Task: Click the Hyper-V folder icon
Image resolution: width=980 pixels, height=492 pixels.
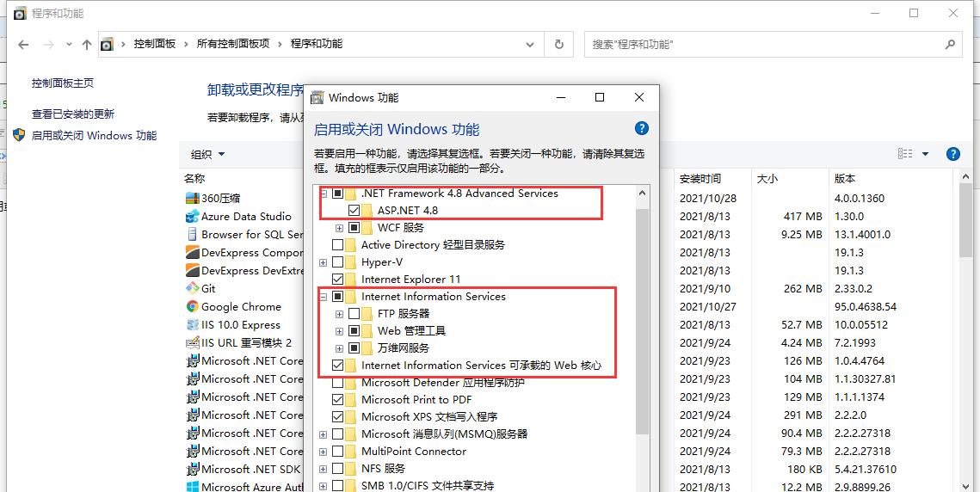Action: click(351, 261)
